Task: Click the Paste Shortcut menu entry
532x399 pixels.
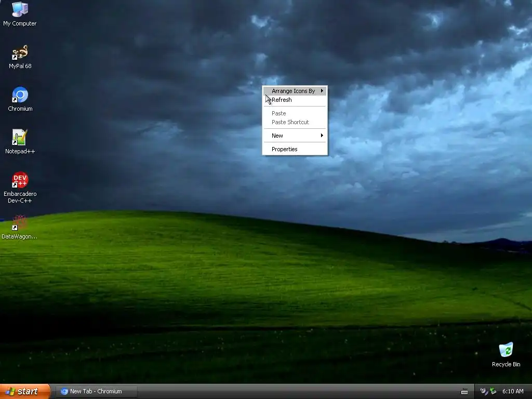Action: tap(295, 122)
